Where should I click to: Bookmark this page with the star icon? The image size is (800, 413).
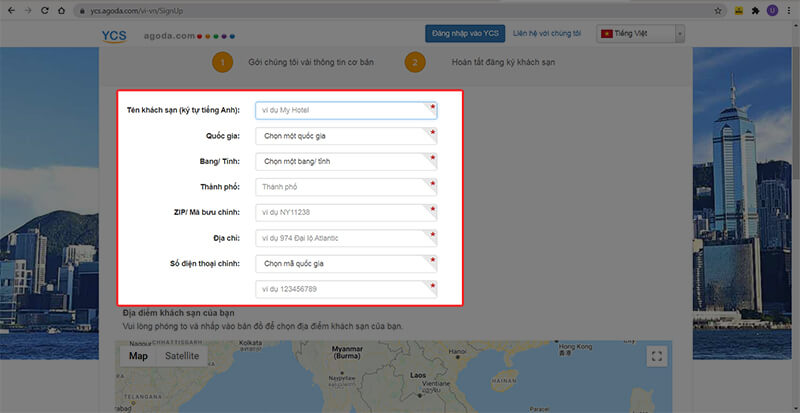718,10
